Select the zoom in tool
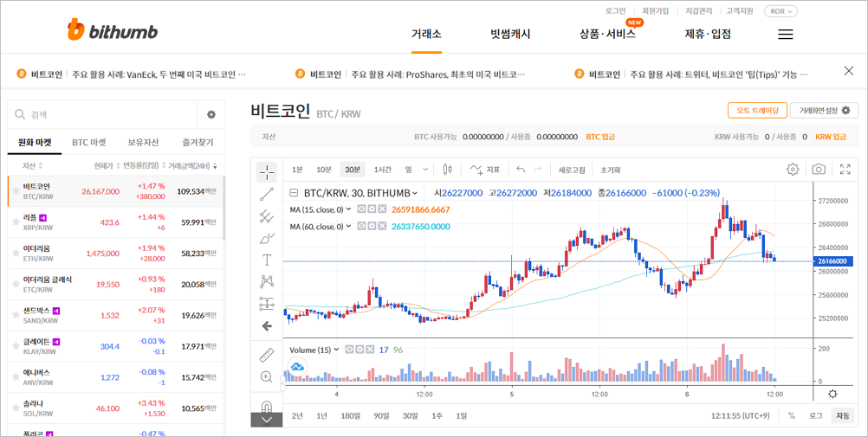 [266, 377]
